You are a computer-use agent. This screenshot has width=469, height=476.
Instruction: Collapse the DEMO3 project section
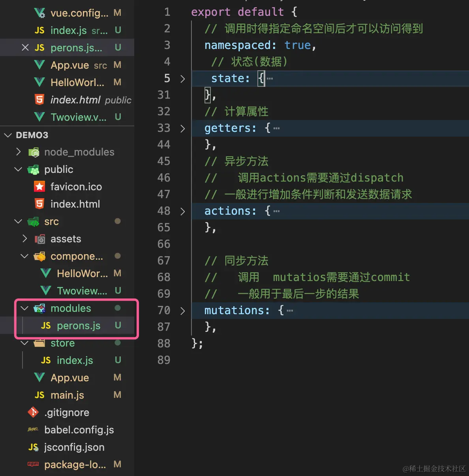click(8, 135)
